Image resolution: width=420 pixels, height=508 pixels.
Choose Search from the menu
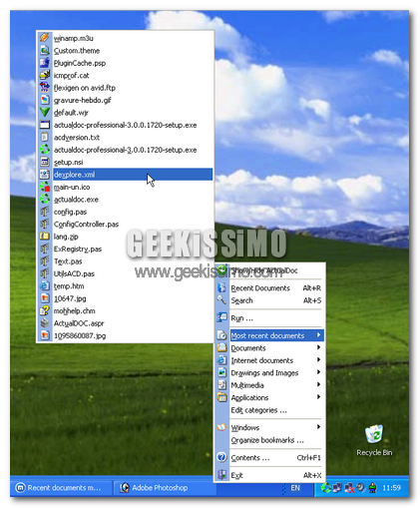pyautogui.click(x=269, y=300)
